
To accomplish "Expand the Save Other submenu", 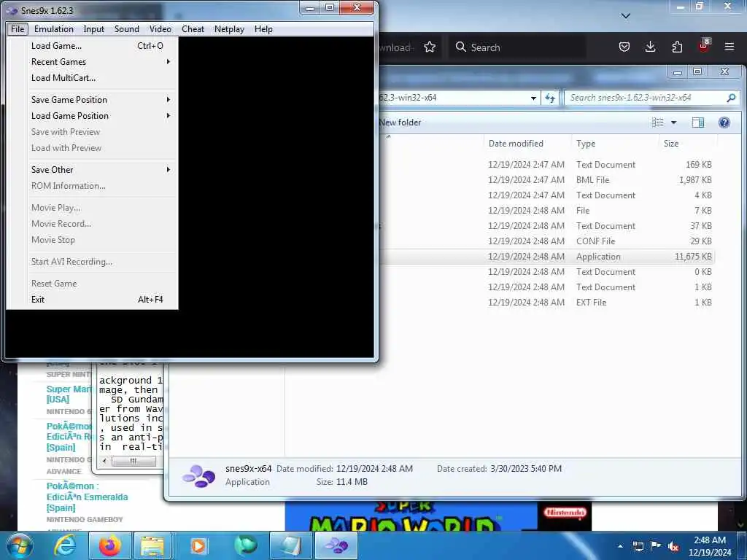I will pos(93,169).
